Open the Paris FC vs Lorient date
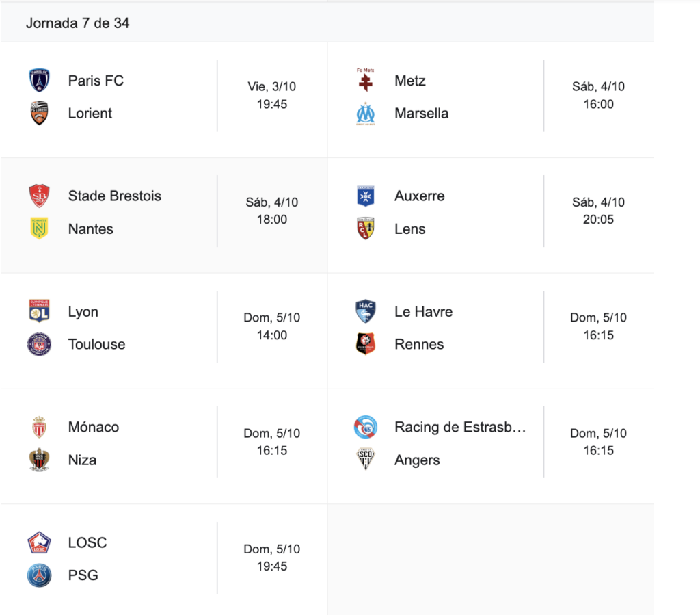The image size is (700, 615). [272, 87]
